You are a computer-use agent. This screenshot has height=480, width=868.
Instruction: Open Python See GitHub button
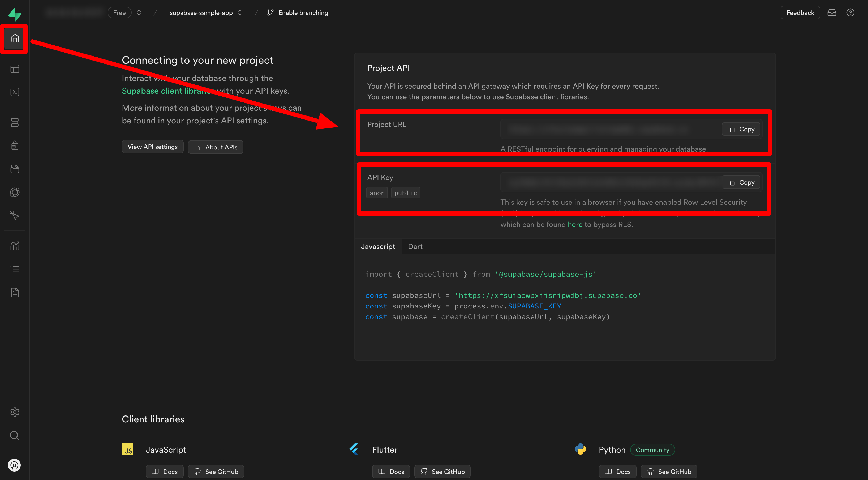tap(669, 471)
